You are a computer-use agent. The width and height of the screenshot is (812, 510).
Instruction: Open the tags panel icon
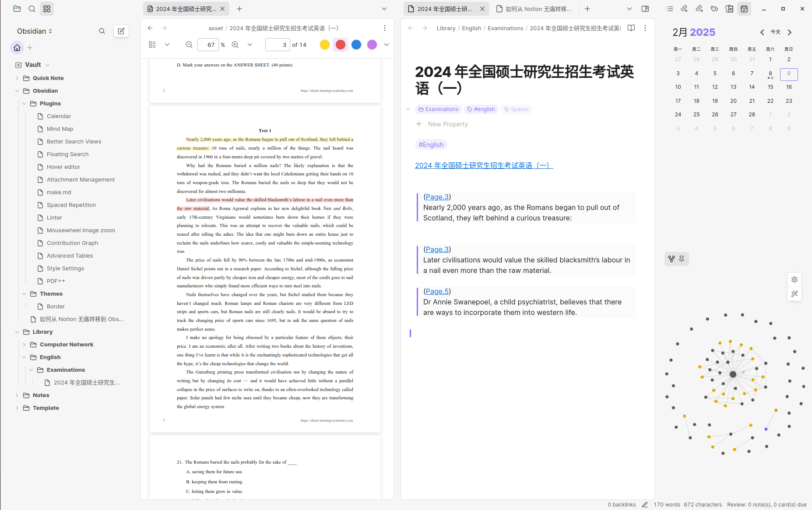click(714, 9)
